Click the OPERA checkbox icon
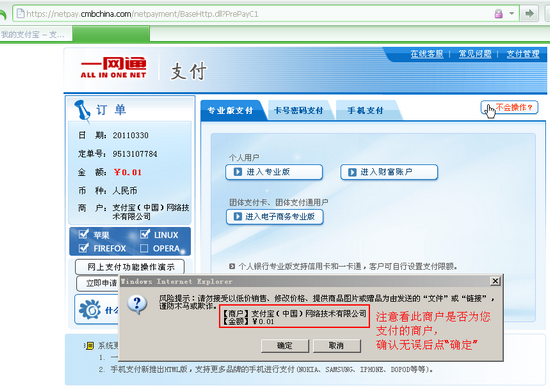 coord(144,248)
